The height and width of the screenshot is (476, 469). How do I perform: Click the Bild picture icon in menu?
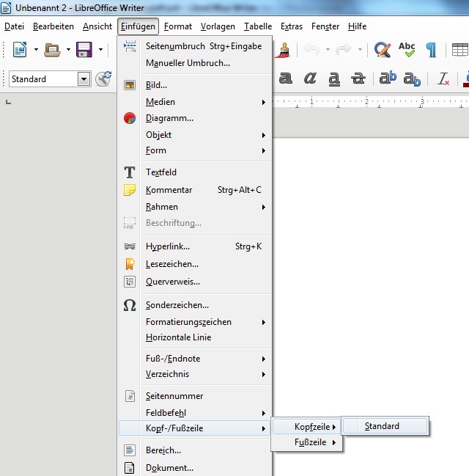(x=130, y=85)
